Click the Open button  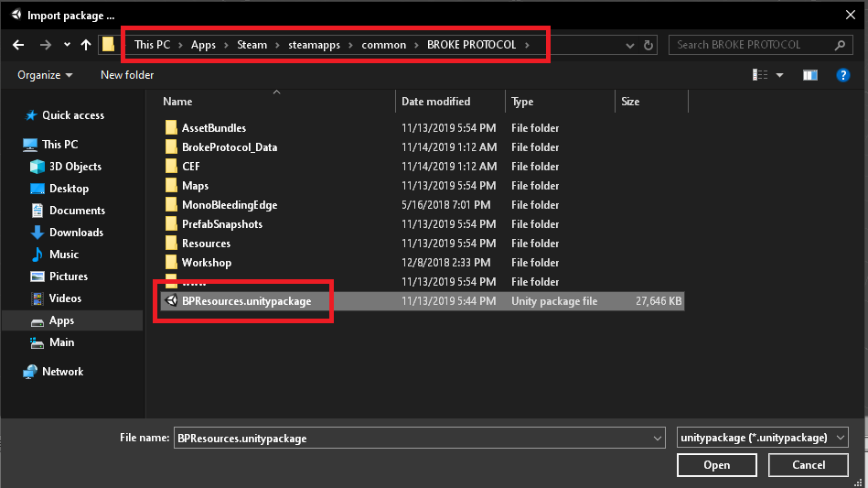click(716, 465)
